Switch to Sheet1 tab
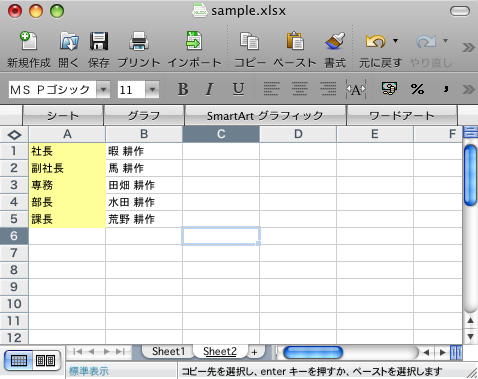Viewport: 478px width, 379px height. click(x=168, y=351)
